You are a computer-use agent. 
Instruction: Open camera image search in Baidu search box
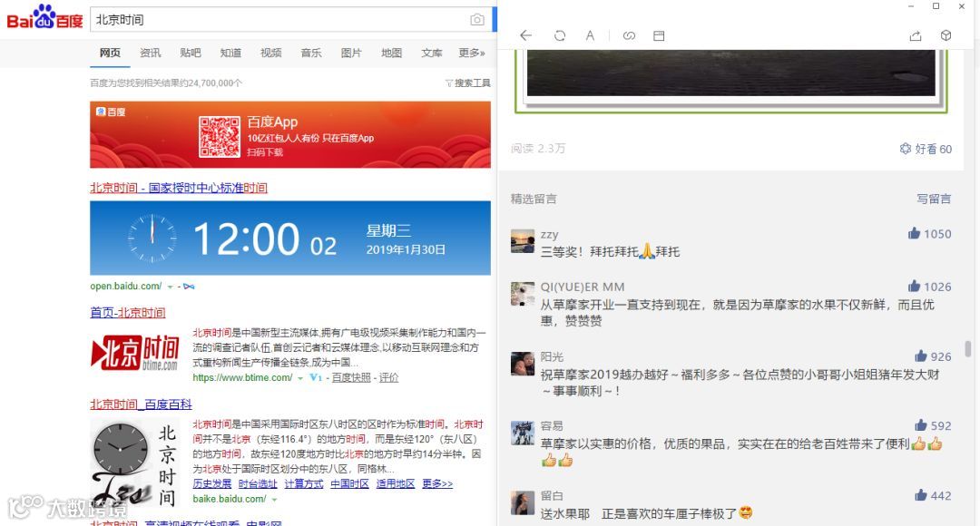[x=477, y=20]
